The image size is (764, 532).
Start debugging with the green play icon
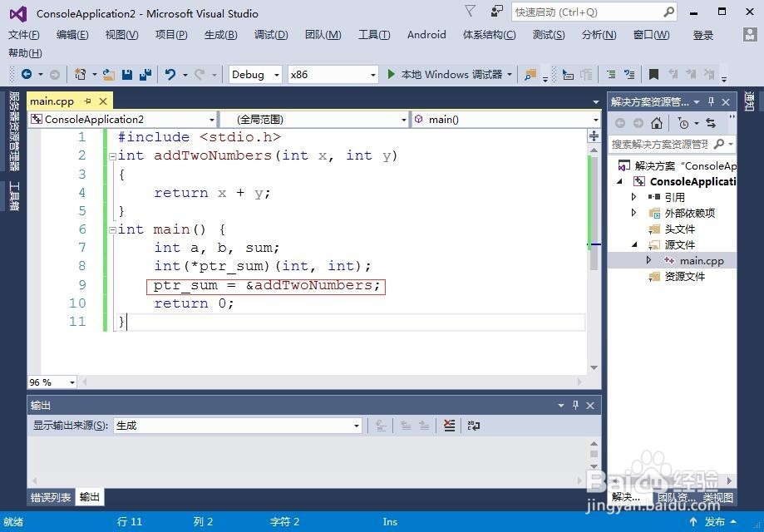pyautogui.click(x=391, y=74)
